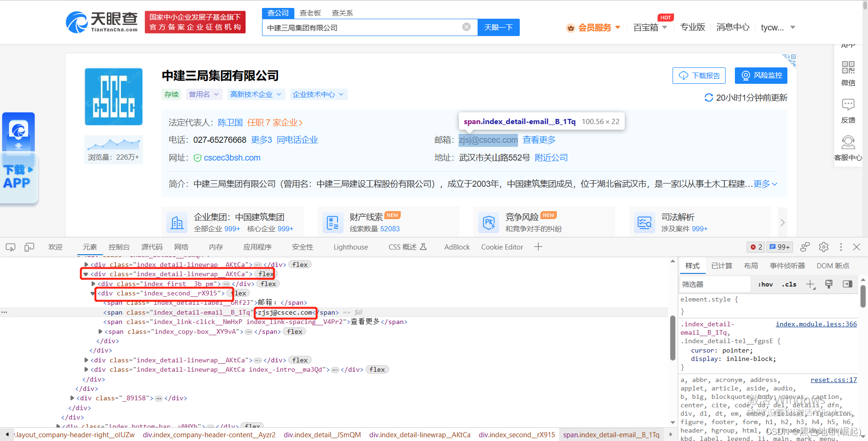Open 消息中心
868x441 pixels.
(733, 27)
